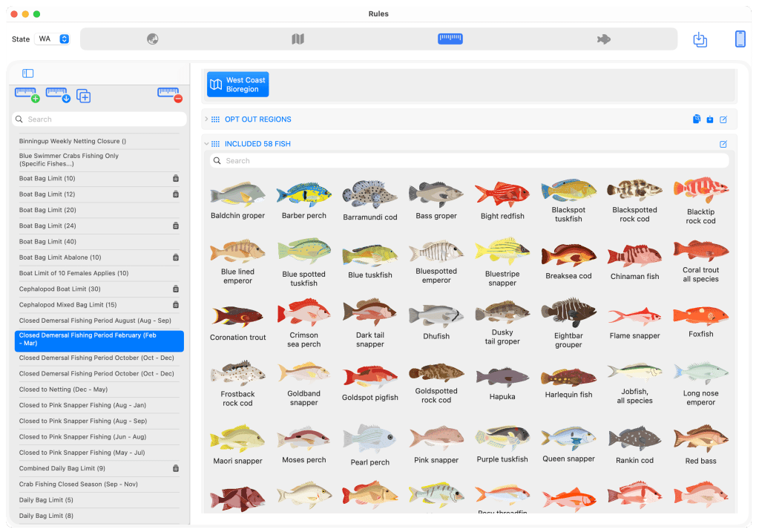Click the phone device icon
The image size is (759, 532).
click(740, 39)
